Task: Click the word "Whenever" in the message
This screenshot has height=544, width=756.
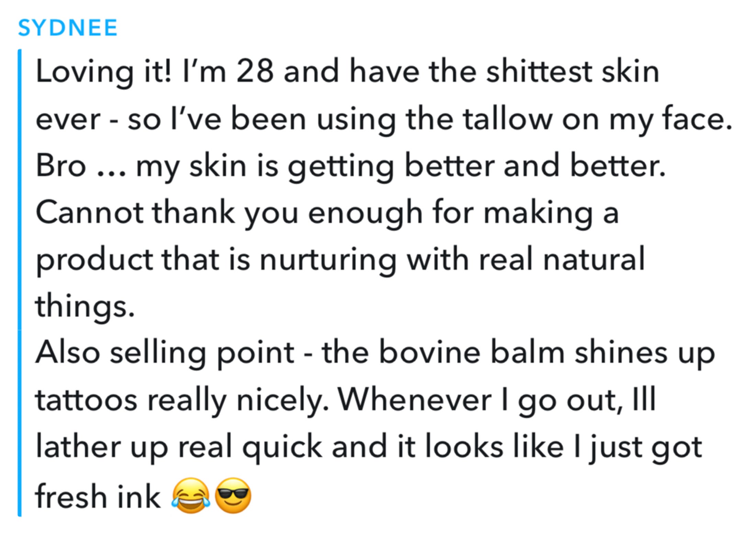Action: click(x=414, y=400)
